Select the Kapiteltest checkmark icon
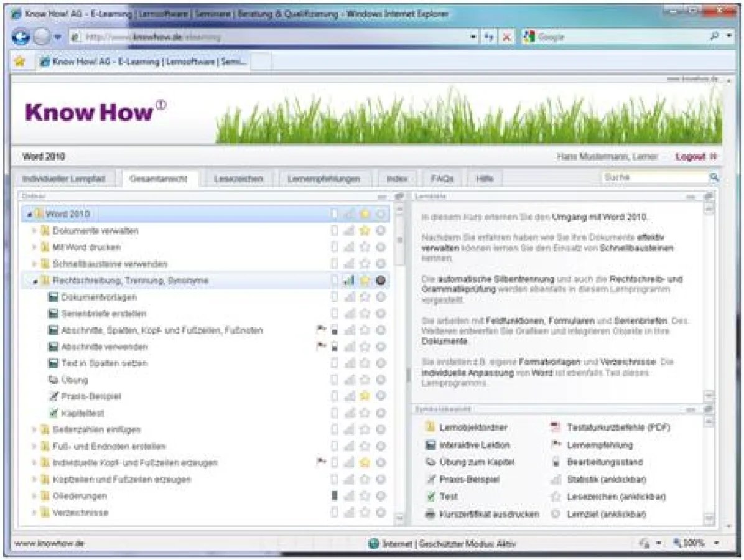Screen dimensions: 744x560 point(55,413)
